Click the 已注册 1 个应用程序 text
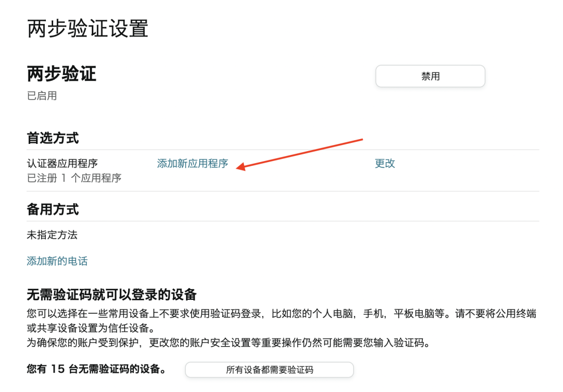The image size is (563, 392). [x=75, y=178]
